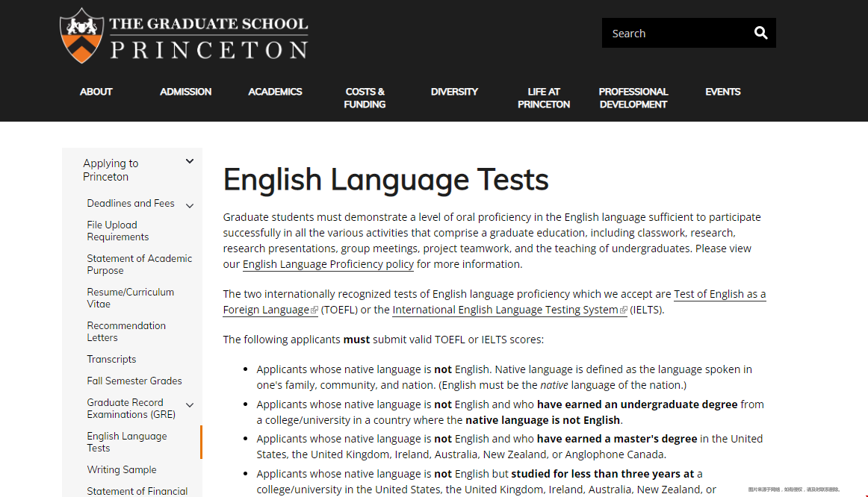Expand the Graduate Record Examinations chevron
Image resolution: width=868 pixels, height=497 pixels.
[x=190, y=405]
